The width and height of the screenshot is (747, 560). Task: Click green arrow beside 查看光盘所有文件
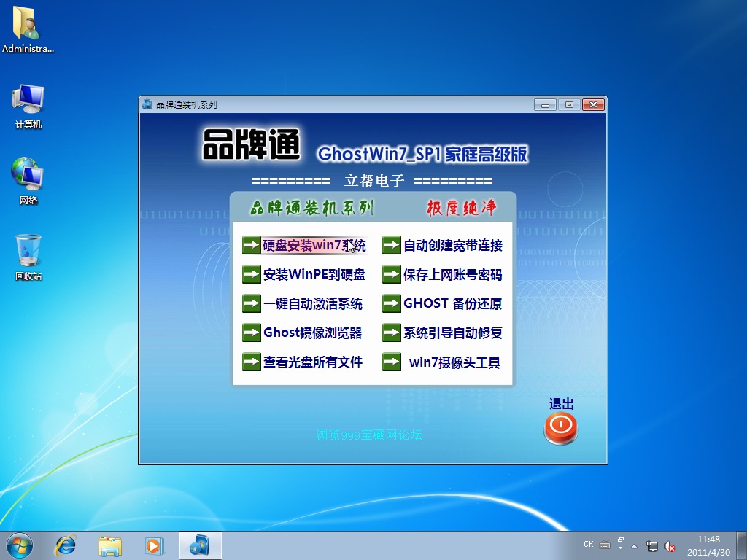click(252, 362)
